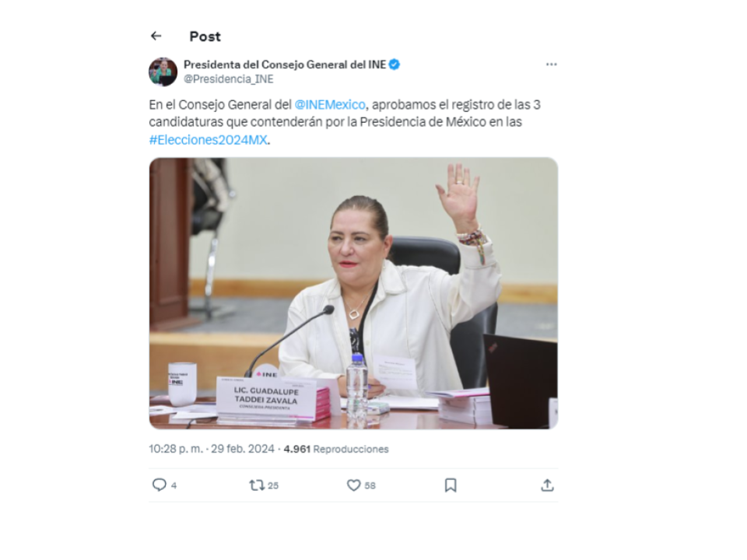Click the 58 likes count
This screenshot has width=747, height=560.
click(x=370, y=485)
